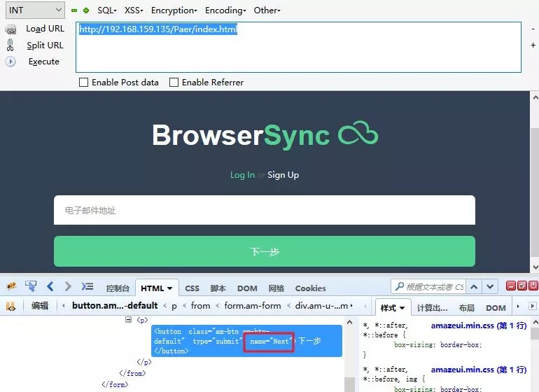
Task: Minimize the Firebug panel
Action: click(x=511, y=286)
